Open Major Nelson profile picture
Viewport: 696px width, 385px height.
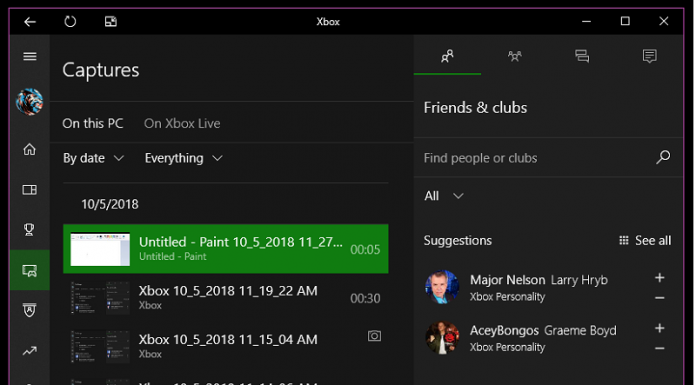[442, 287]
